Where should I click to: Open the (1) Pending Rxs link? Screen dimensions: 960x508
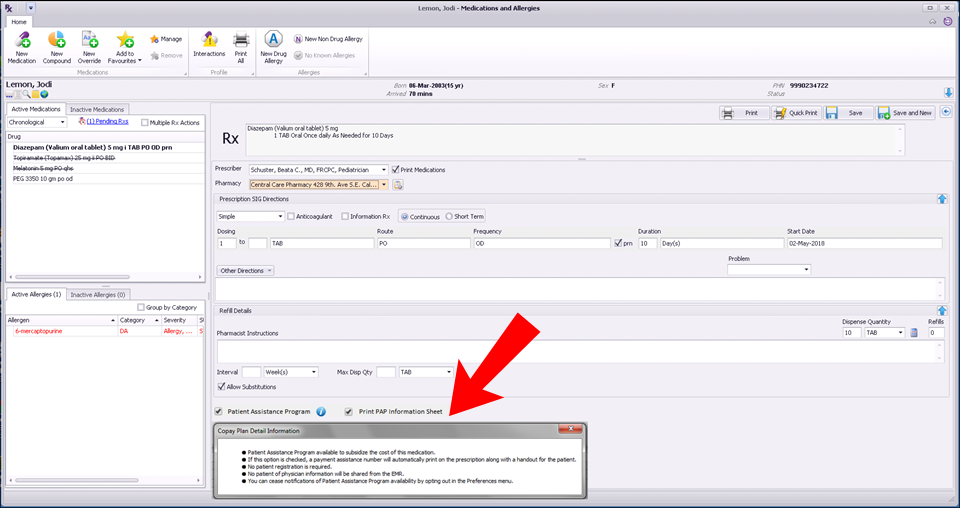coord(107,121)
